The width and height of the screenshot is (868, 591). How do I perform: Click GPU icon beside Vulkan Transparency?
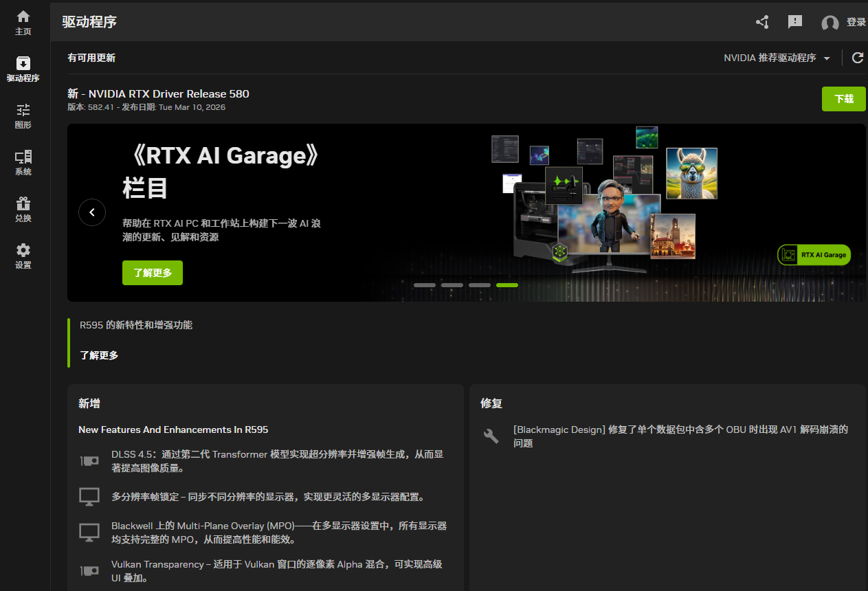(x=89, y=571)
